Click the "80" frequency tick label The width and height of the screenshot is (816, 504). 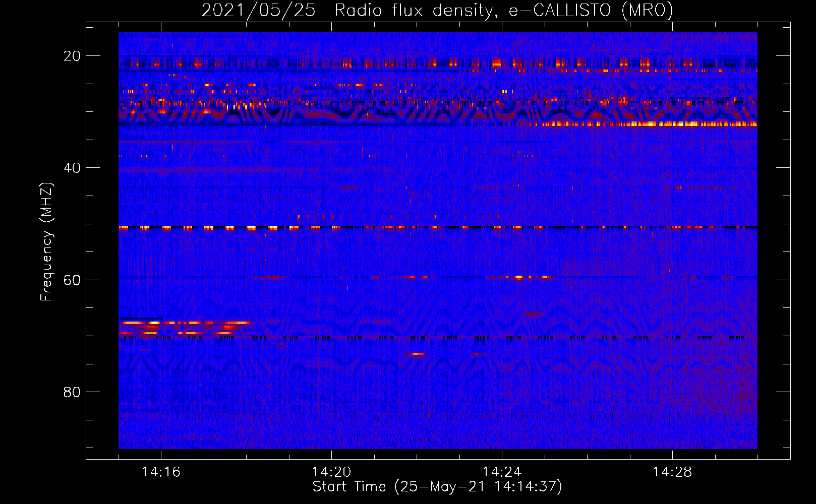pyautogui.click(x=72, y=392)
